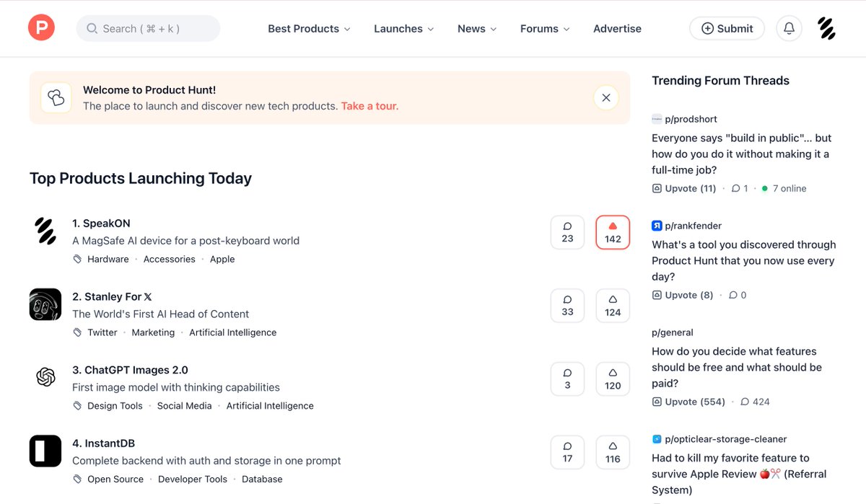The width and height of the screenshot is (866, 504).
Task: Open the 1 comment on prodshort thread
Action: [x=740, y=188]
